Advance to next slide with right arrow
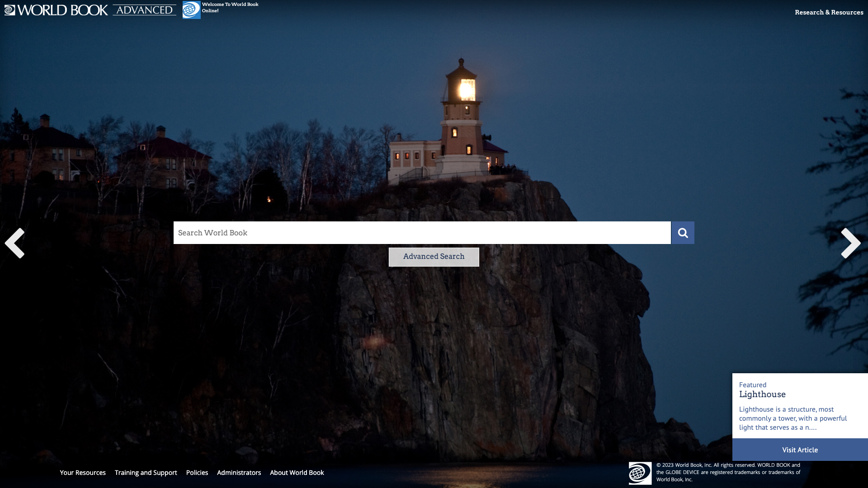This screenshot has height=488, width=868. [x=850, y=243]
